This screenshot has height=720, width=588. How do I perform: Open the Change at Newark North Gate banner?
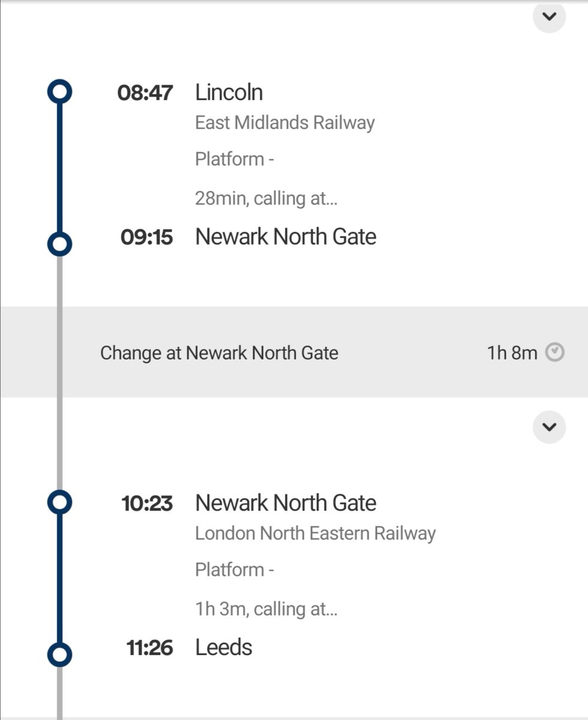coord(219,353)
